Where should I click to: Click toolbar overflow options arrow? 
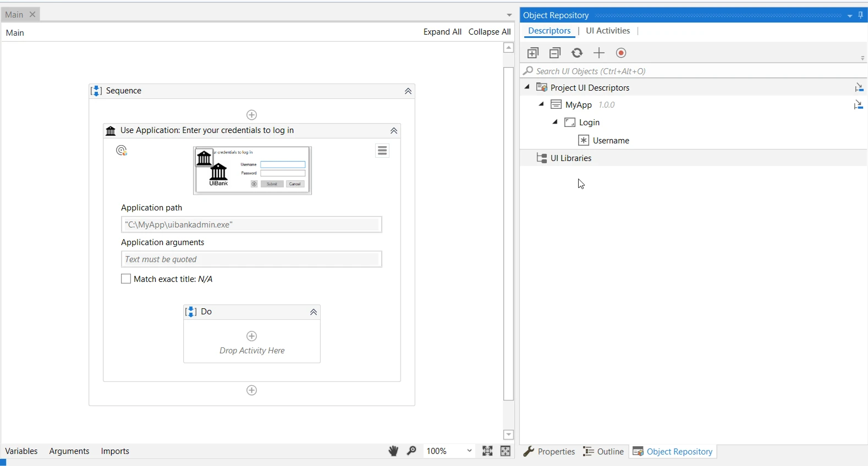pyautogui.click(x=862, y=58)
